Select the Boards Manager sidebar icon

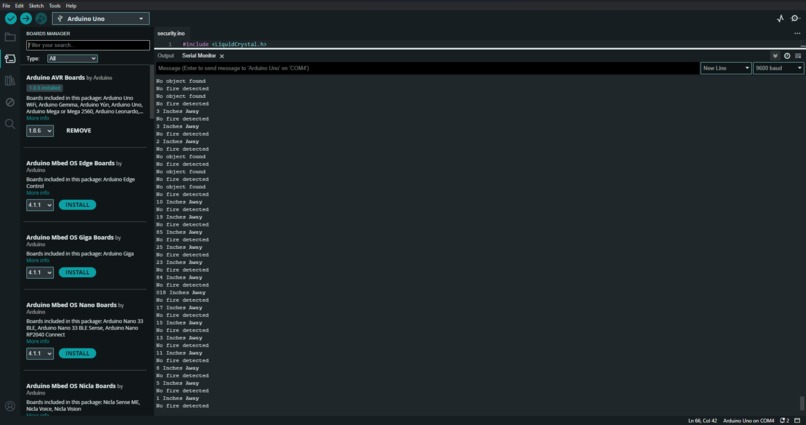[x=10, y=59]
